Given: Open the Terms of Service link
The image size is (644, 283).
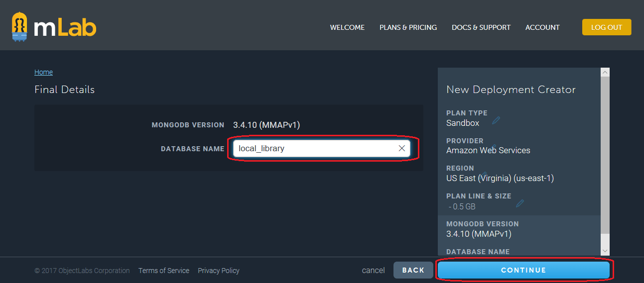Looking at the screenshot, I should point(163,271).
